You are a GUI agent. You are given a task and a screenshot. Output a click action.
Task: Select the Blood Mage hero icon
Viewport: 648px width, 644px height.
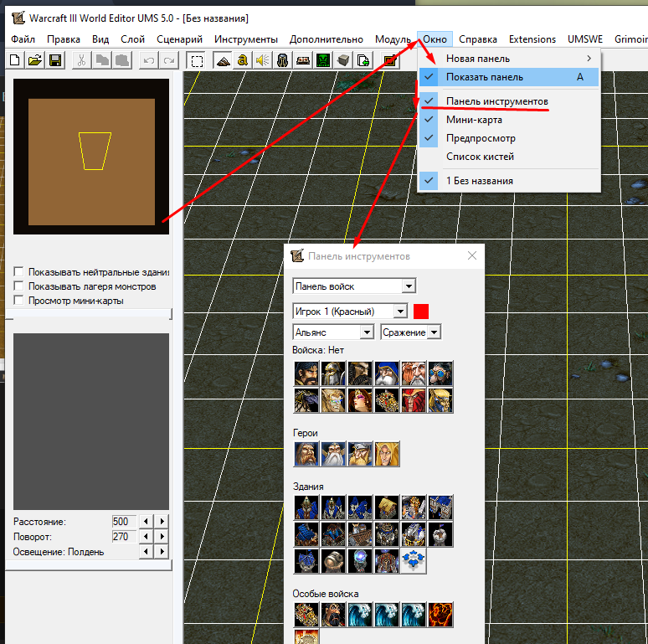coord(387,454)
